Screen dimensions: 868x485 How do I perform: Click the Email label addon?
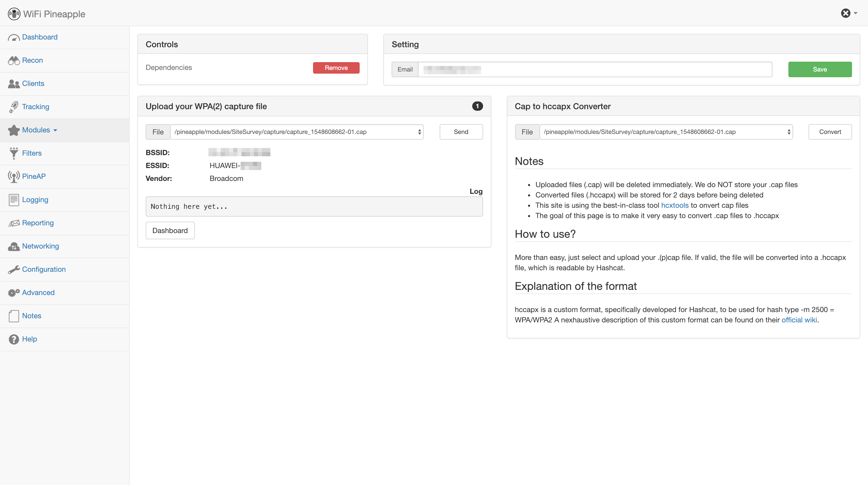[x=405, y=69]
